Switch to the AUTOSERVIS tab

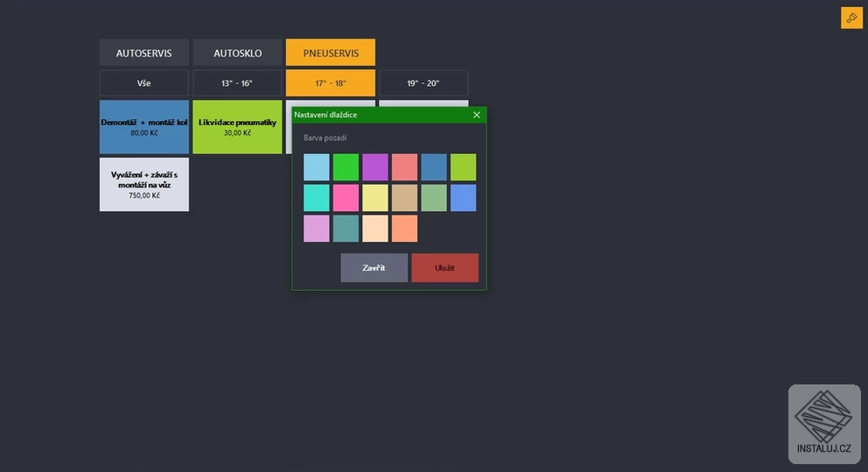[143, 53]
